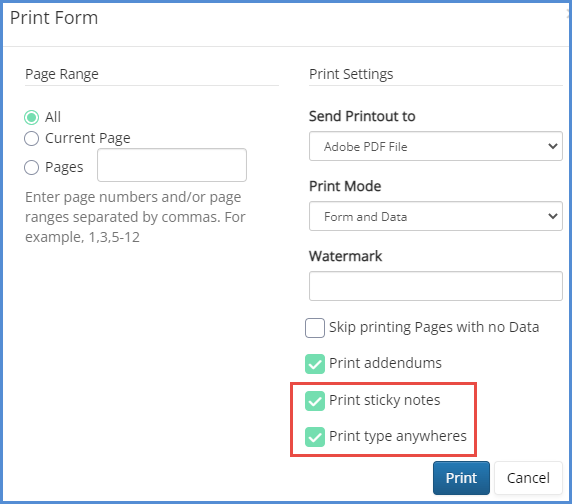Click the Print addendums label text
This screenshot has width=572, height=504.
pos(385,363)
